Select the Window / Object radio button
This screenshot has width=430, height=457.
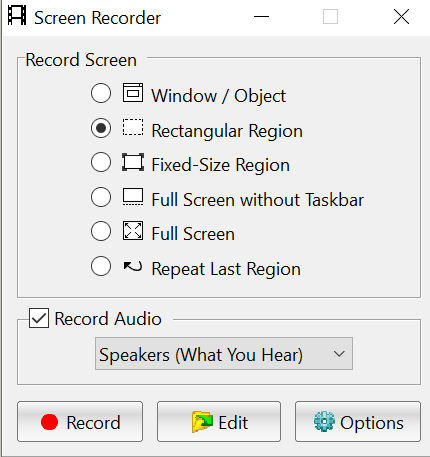(101, 93)
